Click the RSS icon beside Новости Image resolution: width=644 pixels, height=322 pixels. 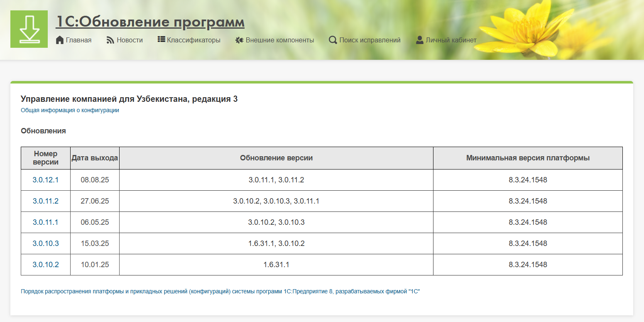[110, 40]
